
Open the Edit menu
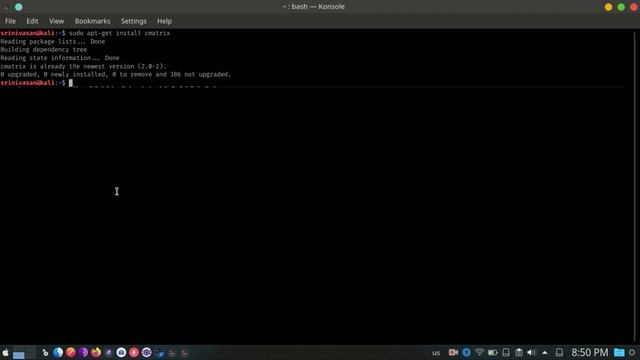tap(32, 21)
